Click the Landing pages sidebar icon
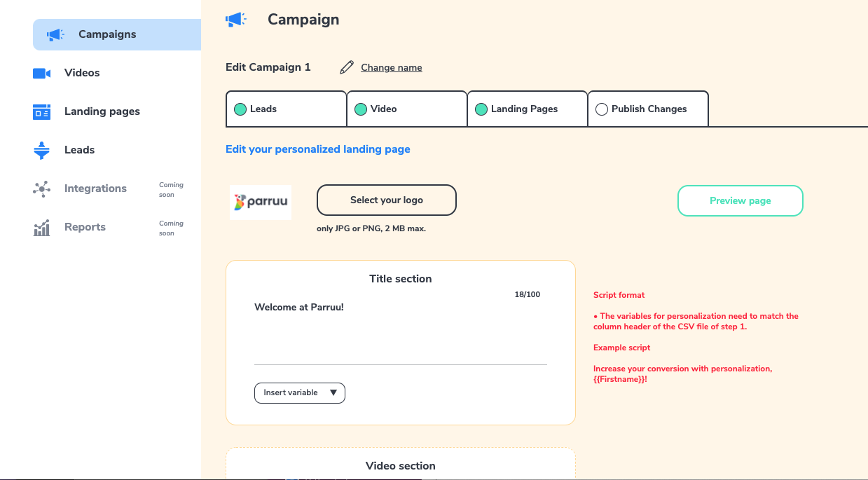This screenshot has width=868, height=480. (42, 112)
